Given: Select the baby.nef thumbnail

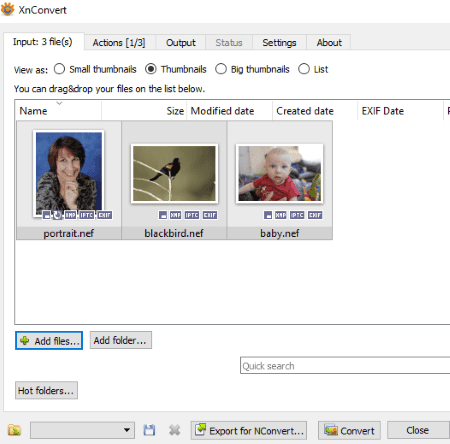Looking at the screenshot, I should tap(280, 174).
